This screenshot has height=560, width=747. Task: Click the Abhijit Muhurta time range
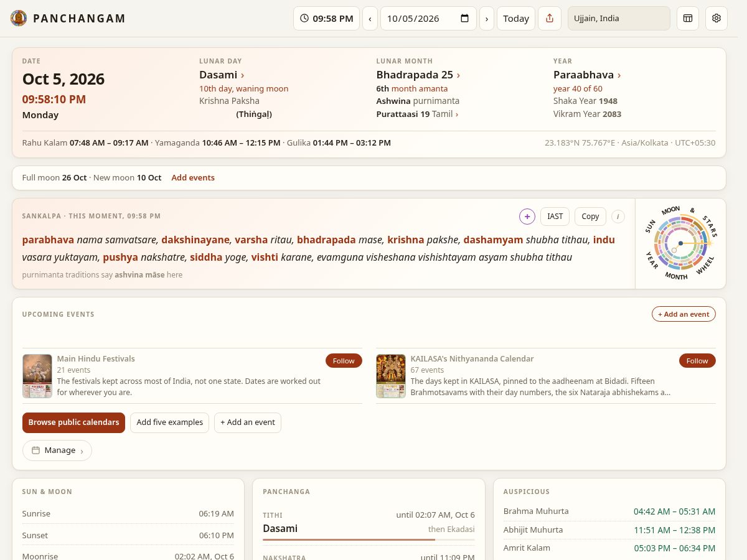pos(674,530)
